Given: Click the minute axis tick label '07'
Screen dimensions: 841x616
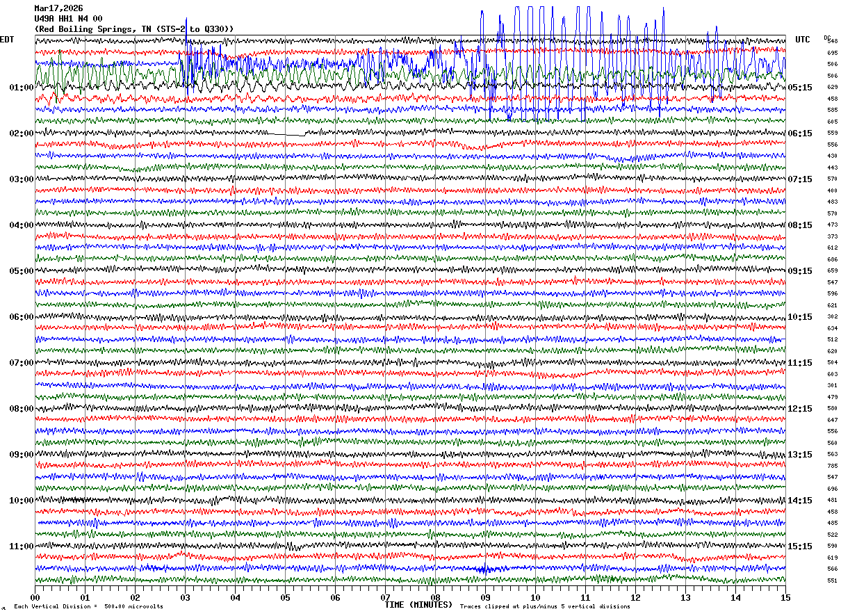Looking at the screenshot, I should [385, 597].
